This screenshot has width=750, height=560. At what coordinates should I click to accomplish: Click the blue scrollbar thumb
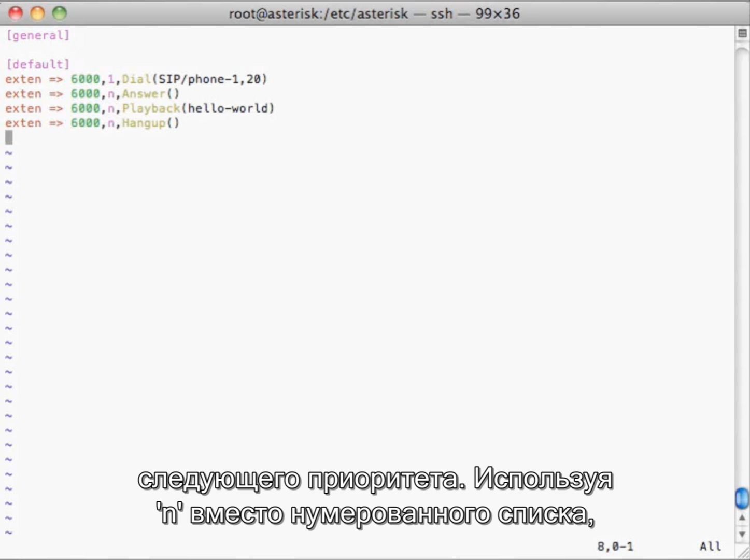[x=742, y=498]
